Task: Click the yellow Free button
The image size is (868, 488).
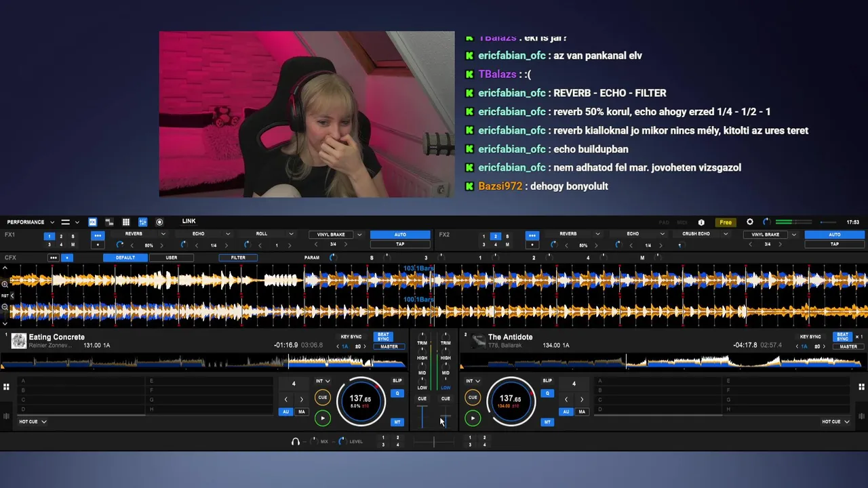Action: (726, 222)
